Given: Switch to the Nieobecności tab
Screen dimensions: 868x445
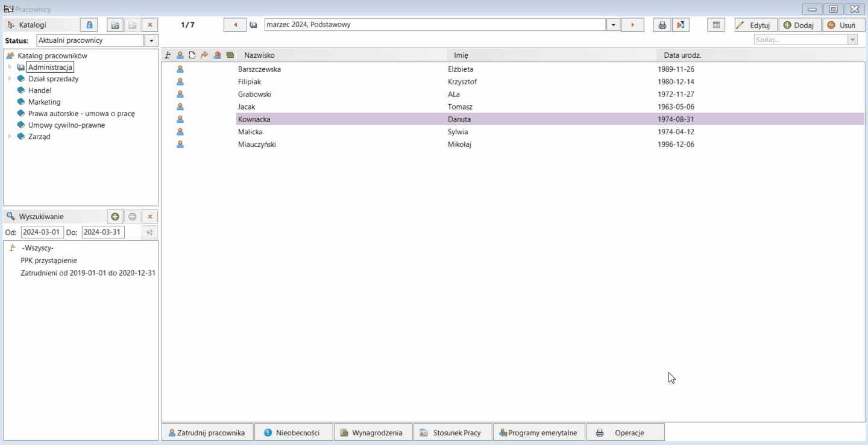Looking at the screenshot, I should [x=293, y=432].
